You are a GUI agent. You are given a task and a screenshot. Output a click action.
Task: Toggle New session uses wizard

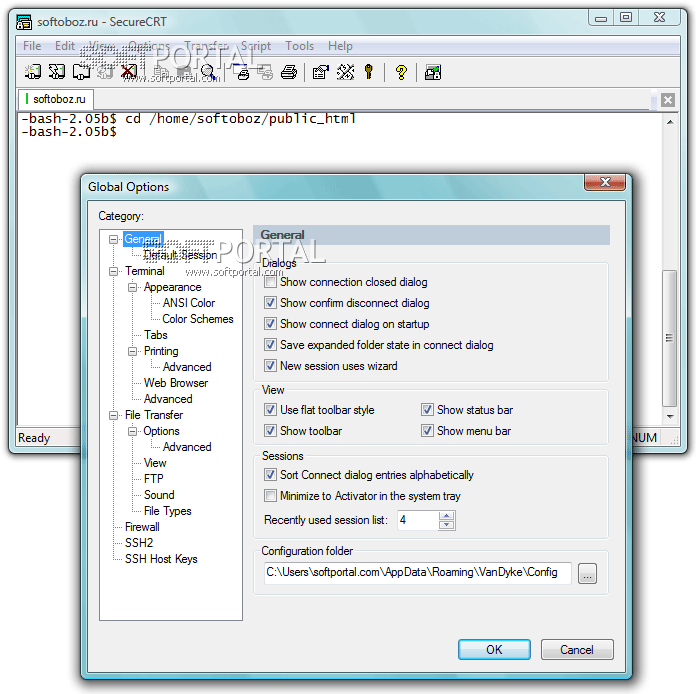coord(270,366)
